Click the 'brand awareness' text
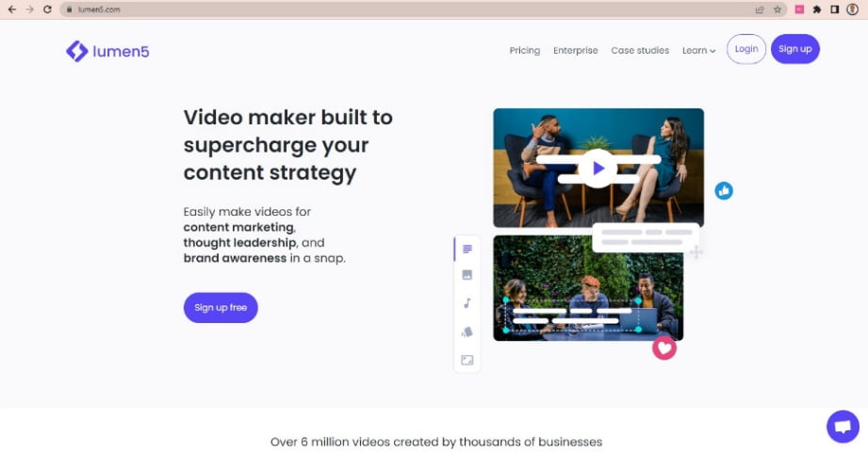868x453 pixels. (x=235, y=258)
